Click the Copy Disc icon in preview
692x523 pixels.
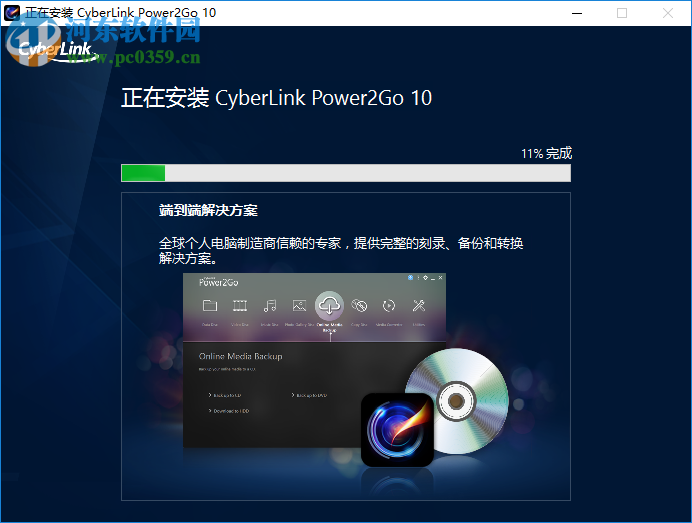click(x=359, y=305)
